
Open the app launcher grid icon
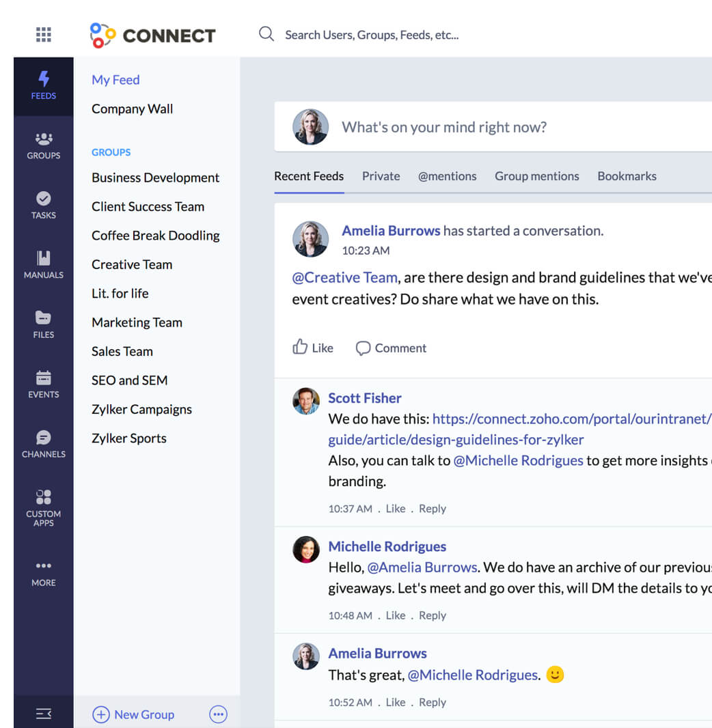(44, 34)
